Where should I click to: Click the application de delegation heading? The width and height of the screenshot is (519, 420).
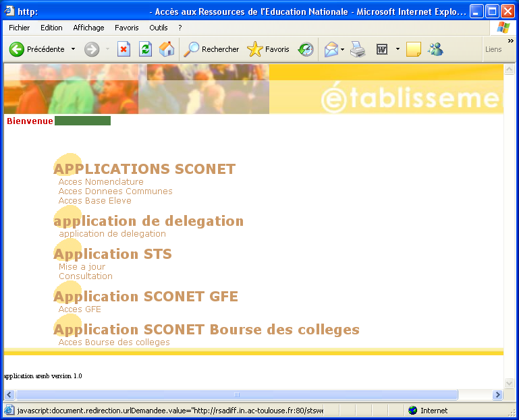pyautogui.click(x=148, y=221)
